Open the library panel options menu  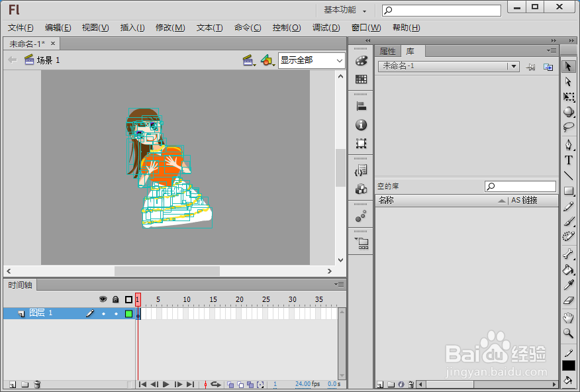coord(552,51)
